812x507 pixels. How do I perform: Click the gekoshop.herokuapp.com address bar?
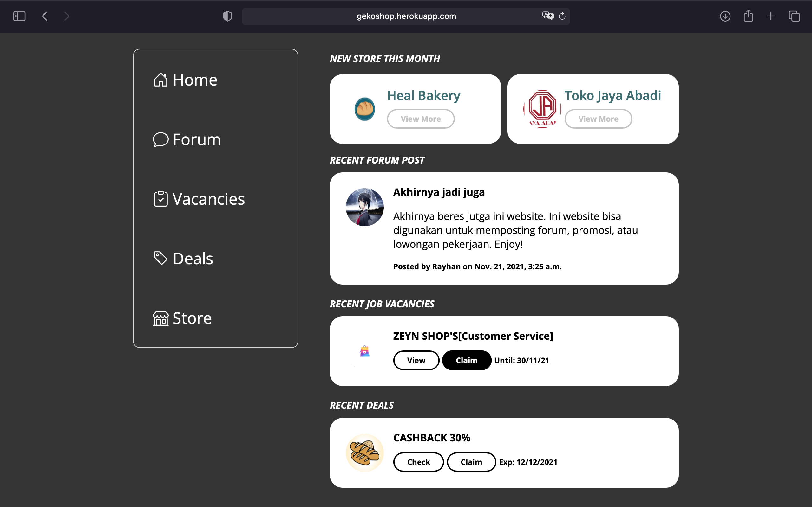(x=406, y=16)
